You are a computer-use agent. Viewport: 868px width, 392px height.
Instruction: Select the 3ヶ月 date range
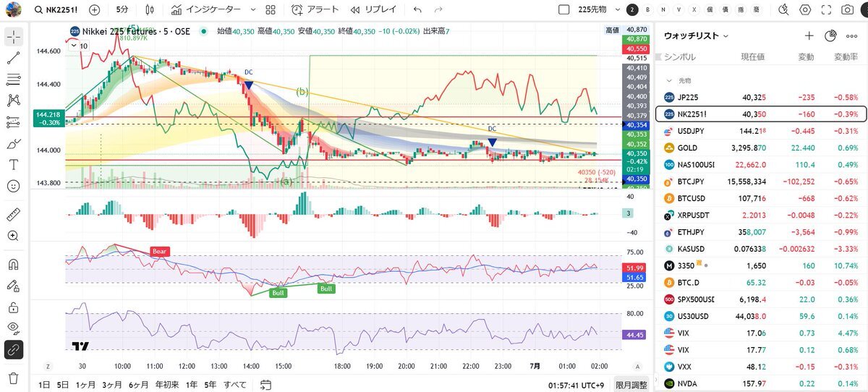pyautogui.click(x=112, y=384)
